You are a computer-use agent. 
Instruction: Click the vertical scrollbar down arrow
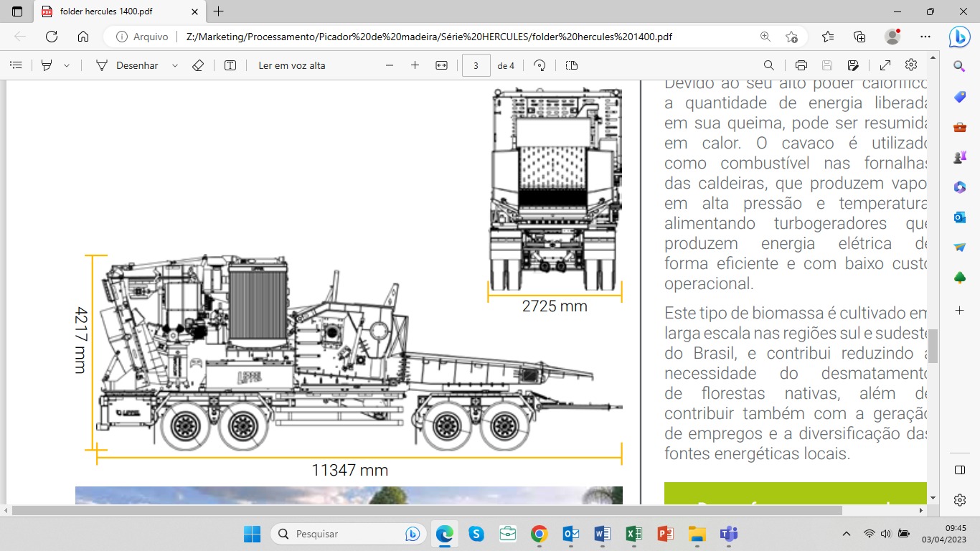tap(933, 498)
